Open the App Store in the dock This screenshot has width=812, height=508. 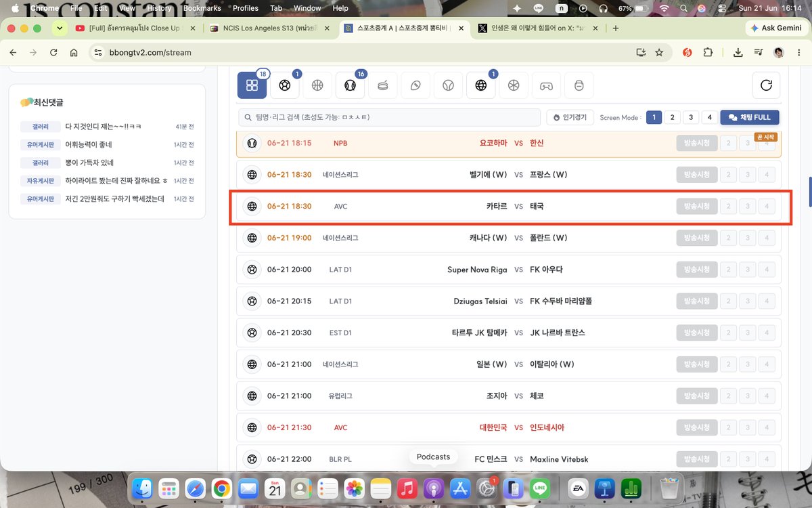pyautogui.click(x=459, y=488)
